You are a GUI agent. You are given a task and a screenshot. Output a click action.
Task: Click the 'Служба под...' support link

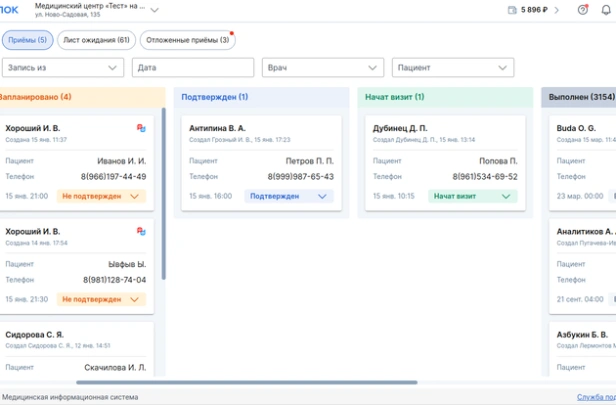(x=595, y=397)
